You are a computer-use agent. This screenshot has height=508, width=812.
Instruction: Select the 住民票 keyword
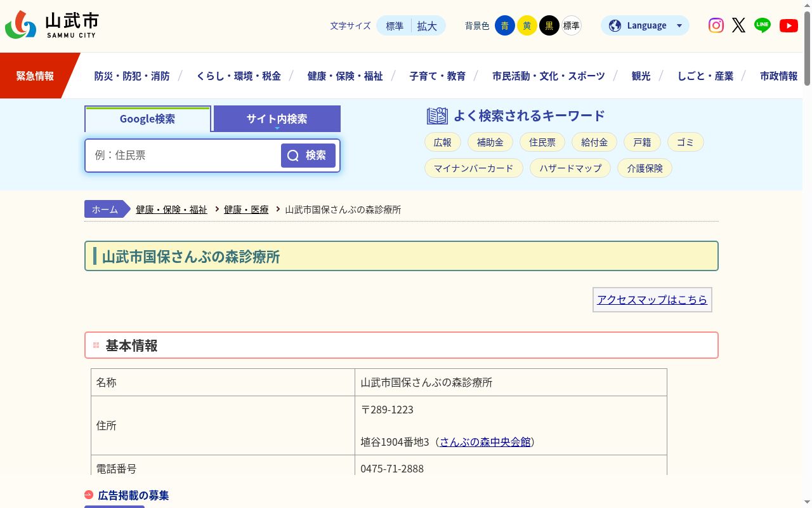pyautogui.click(x=542, y=142)
